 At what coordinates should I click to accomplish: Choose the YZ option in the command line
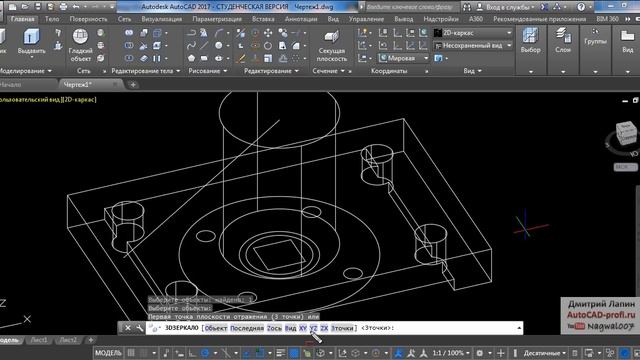[x=313, y=328]
